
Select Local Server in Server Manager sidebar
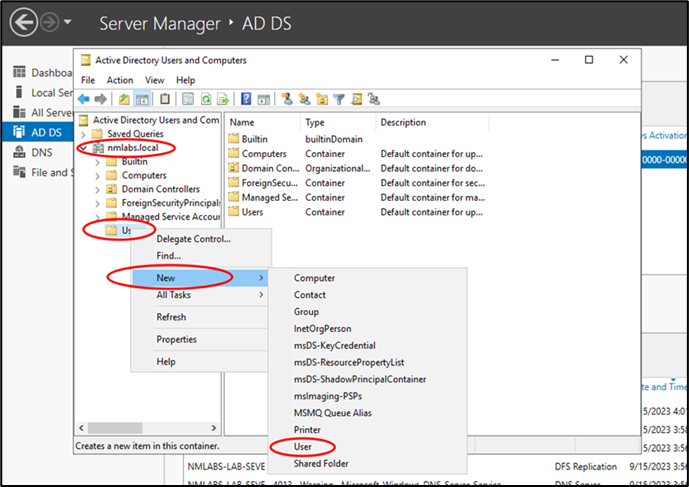tap(43, 93)
